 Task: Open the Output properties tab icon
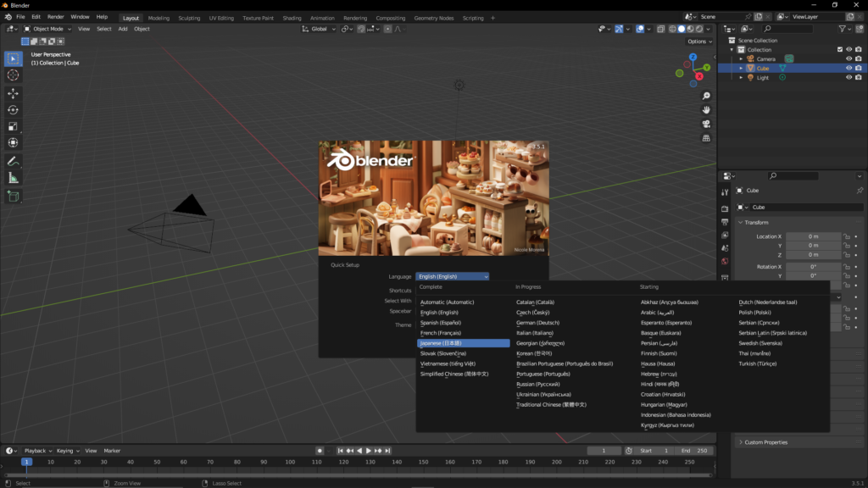point(725,222)
